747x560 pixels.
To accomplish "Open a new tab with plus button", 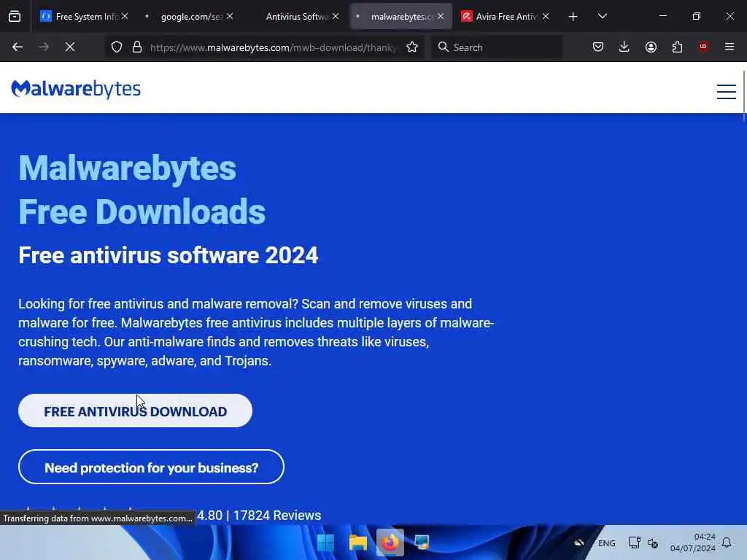I will [573, 17].
